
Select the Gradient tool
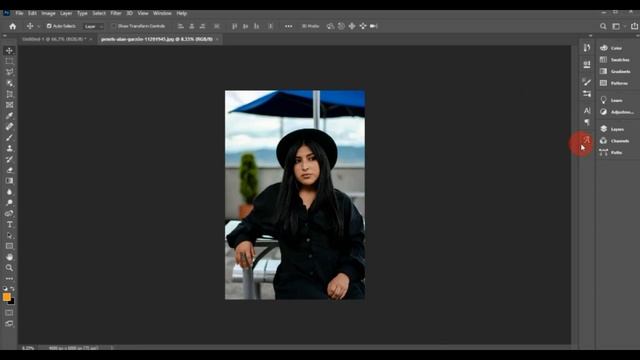9,181
